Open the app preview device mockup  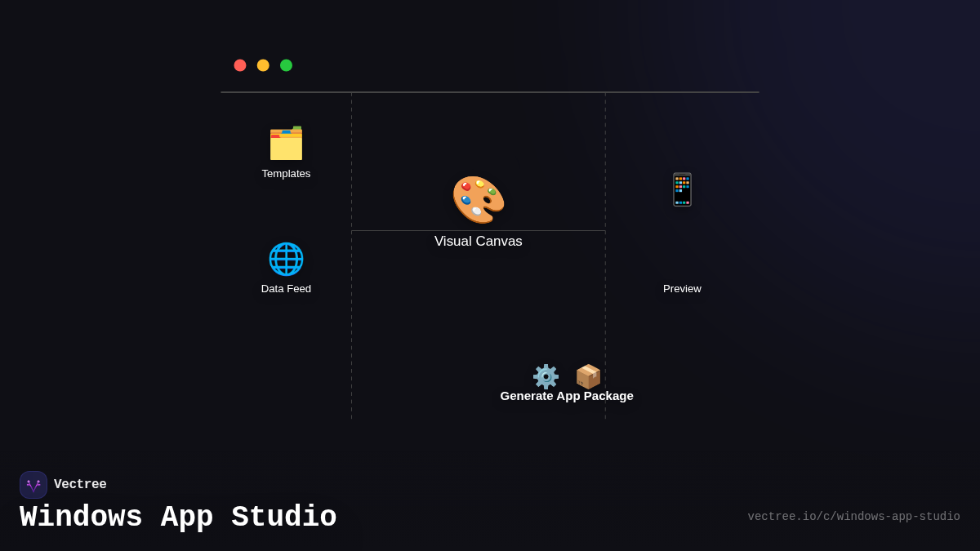point(682,189)
